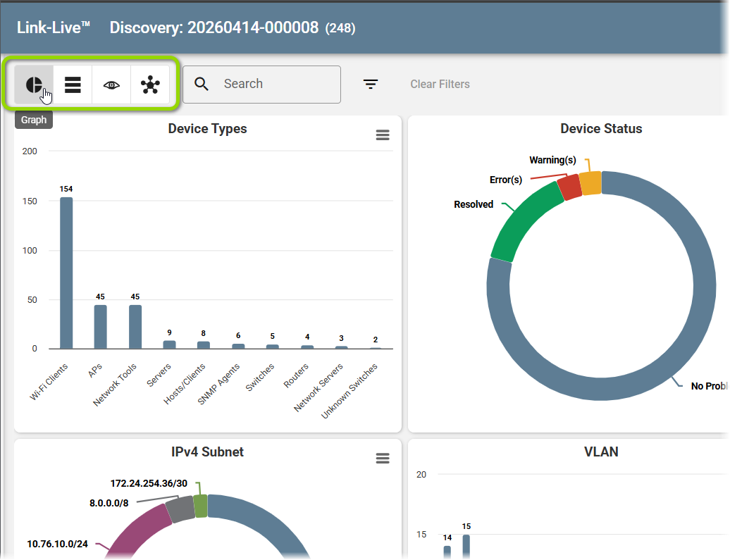Select the VLAN bar labeled 15
Viewport: 730px width, 560px height.
click(x=466, y=546)
